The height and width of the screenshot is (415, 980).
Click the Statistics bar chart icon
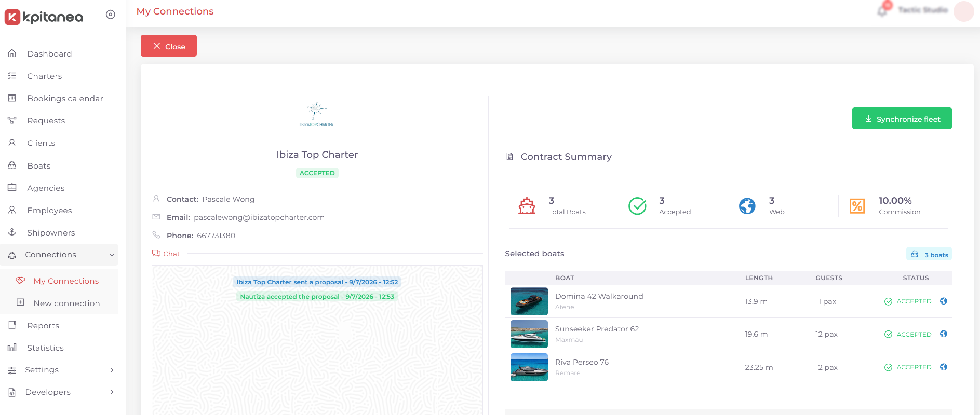(x=12, y=348)
